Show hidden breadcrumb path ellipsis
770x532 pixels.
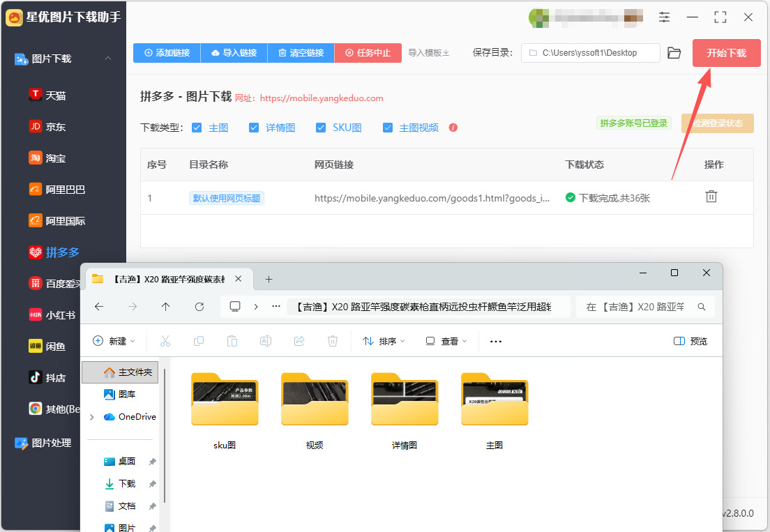point(276,307)
